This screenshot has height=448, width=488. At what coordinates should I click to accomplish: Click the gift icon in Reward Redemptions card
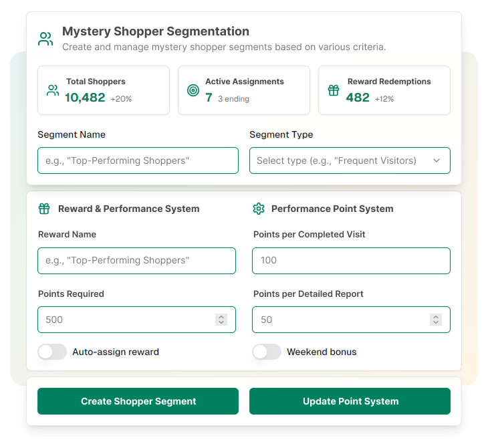point(334,90)
